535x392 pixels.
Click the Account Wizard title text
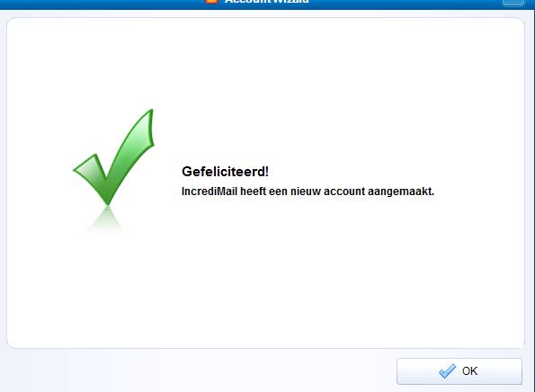click(267, 2)
